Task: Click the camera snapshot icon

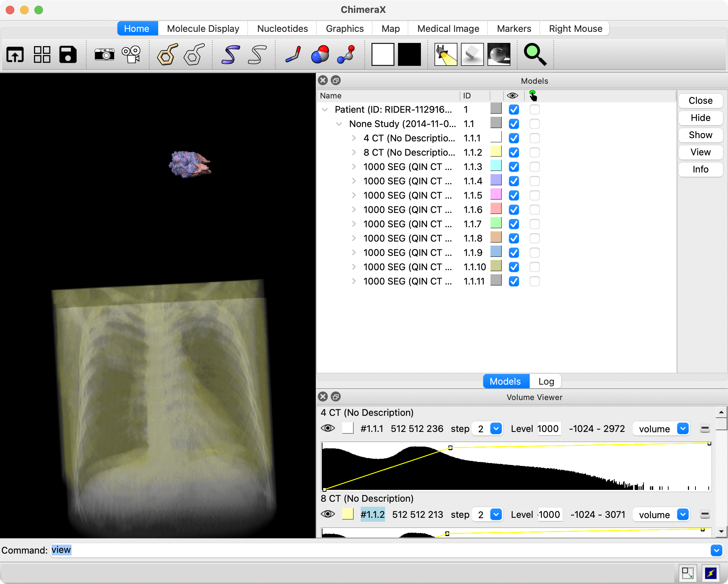Action: click(x=104, y=54)
